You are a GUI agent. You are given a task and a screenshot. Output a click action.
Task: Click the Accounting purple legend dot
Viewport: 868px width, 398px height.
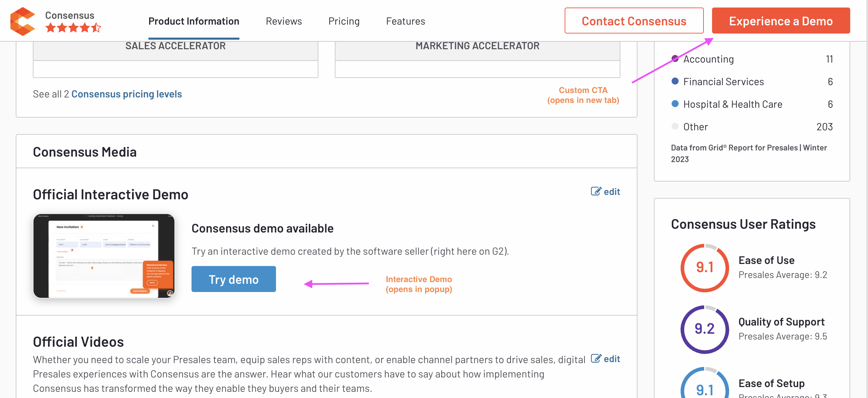point(675,59)
